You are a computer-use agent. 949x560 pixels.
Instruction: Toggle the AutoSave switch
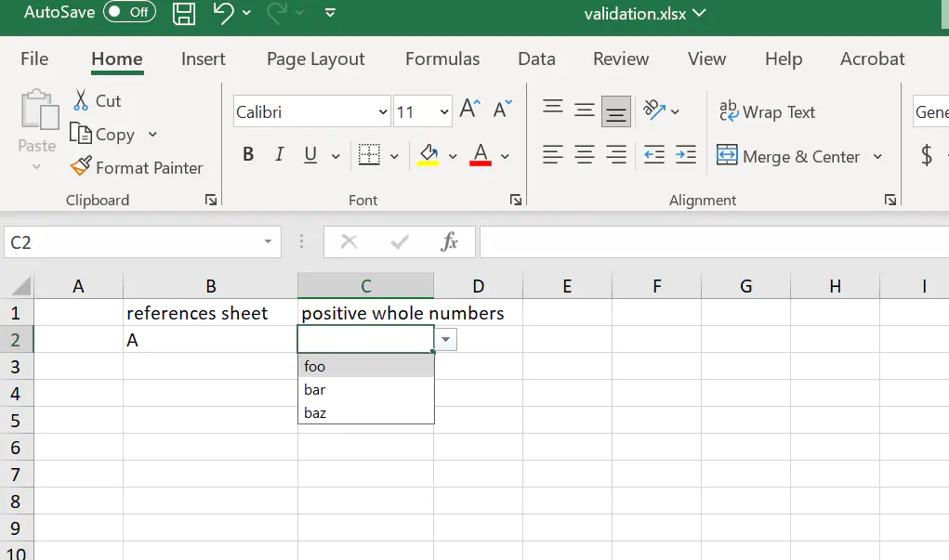coord(128,13)
